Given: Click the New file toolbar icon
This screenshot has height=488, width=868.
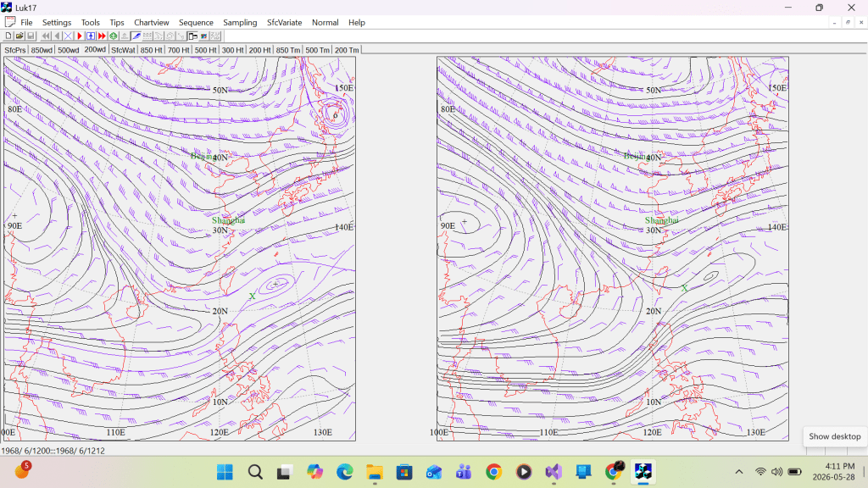Looking at the screenshot, I should point(8,36).
